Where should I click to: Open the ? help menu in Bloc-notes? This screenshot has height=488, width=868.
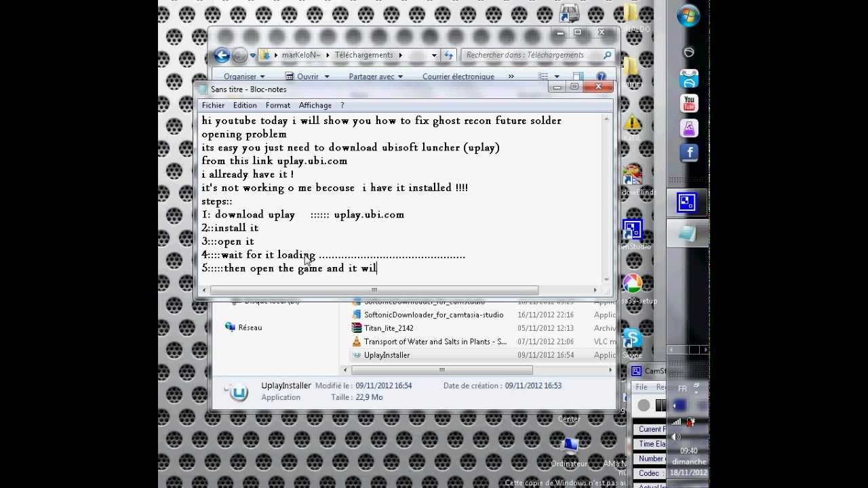click(x=342, y=105)
